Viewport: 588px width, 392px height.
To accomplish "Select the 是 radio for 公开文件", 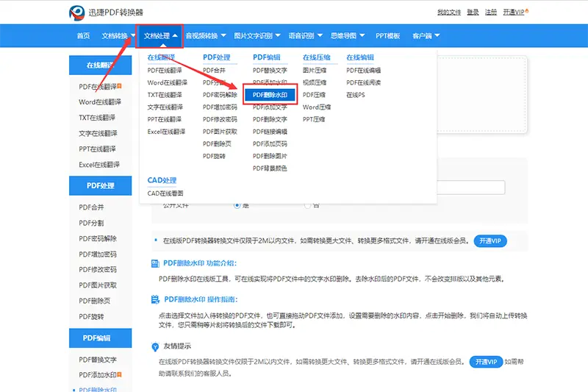I will tap(237, 205).
